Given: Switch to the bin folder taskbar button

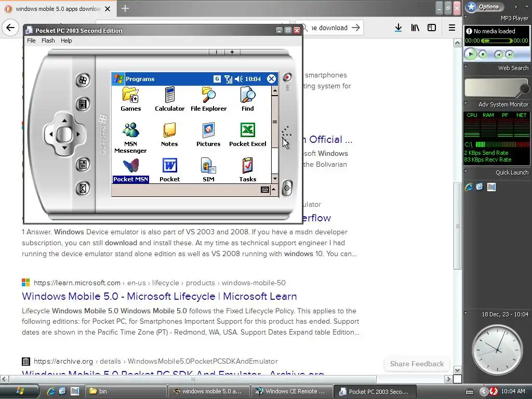Looking at the screenshot, I should coord(125,391).
